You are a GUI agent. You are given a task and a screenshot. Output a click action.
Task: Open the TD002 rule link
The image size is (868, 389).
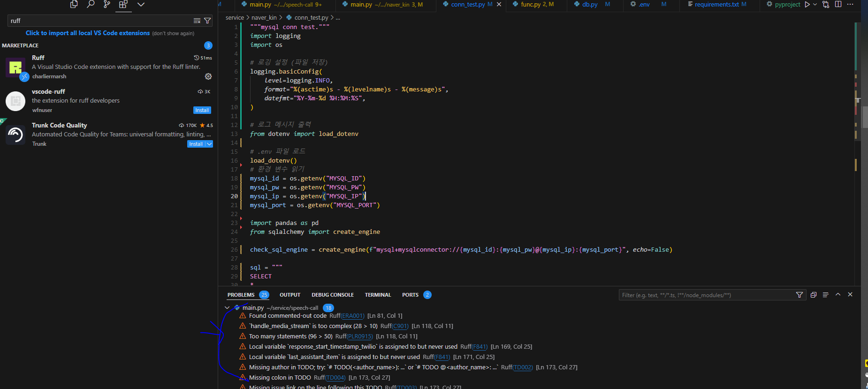click(523, 367)
